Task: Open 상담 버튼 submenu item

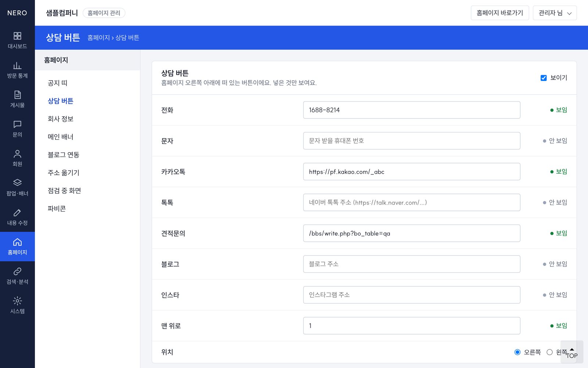Action: click(x=61, y=101)
